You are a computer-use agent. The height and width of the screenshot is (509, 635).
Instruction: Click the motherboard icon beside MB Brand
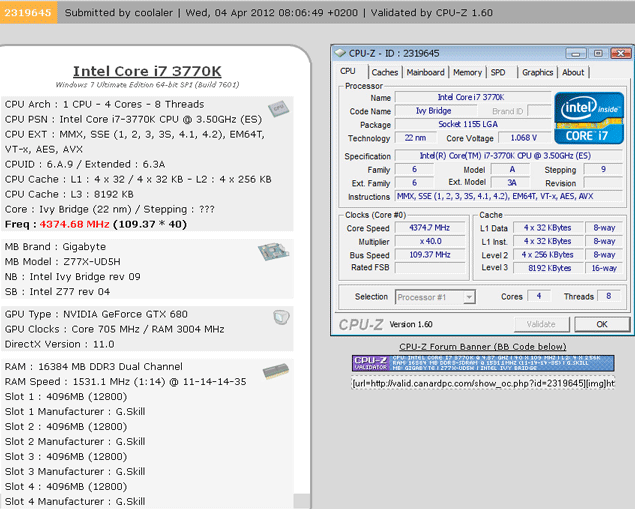(x=273, y=251)
